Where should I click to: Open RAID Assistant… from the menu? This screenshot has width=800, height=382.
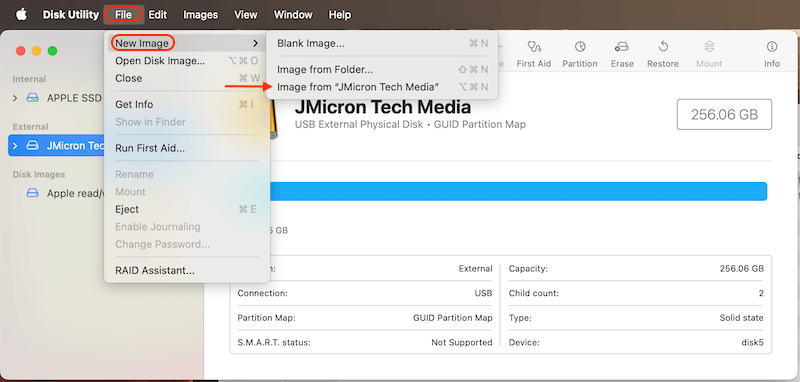coord(187,270)
